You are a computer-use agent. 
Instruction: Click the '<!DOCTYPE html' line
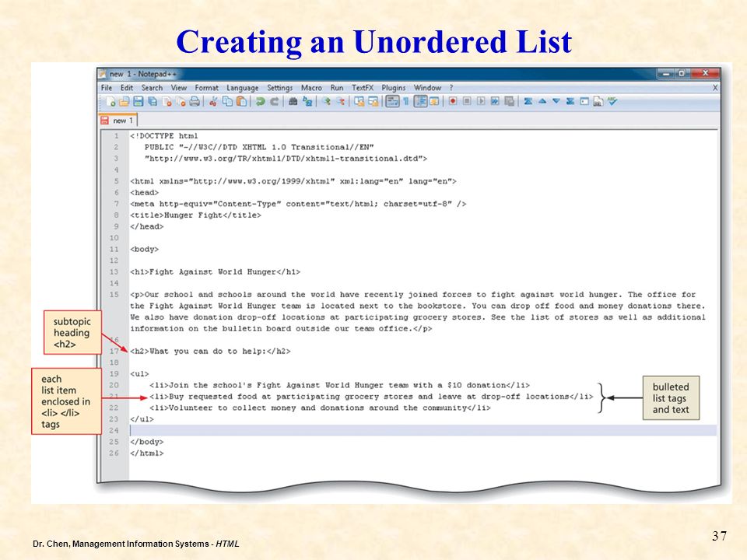[164, 135]
